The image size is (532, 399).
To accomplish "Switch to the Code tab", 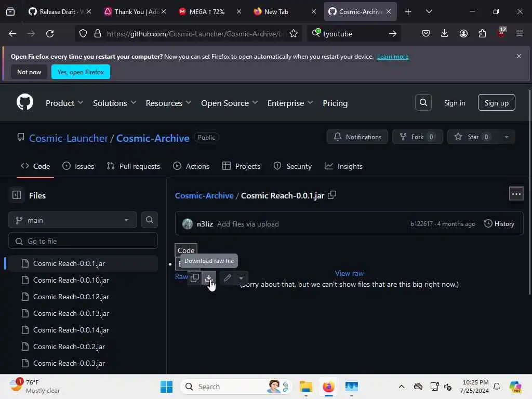I will pyautogui.click(x=35, y=166).
